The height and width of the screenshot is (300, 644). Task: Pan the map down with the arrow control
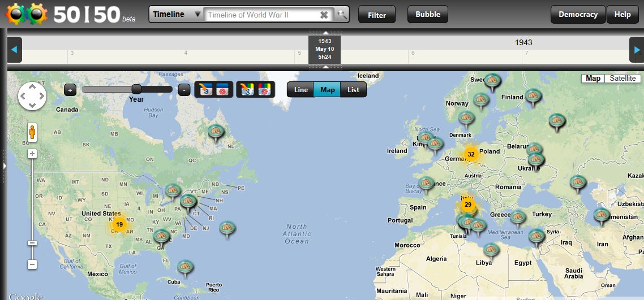tap(32, 106)
